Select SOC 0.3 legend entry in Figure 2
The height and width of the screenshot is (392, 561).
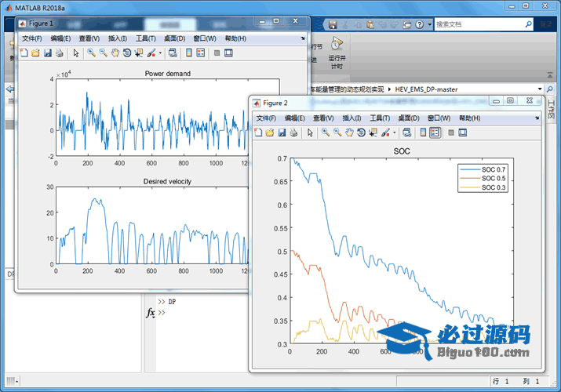click(x=483, y=187)
